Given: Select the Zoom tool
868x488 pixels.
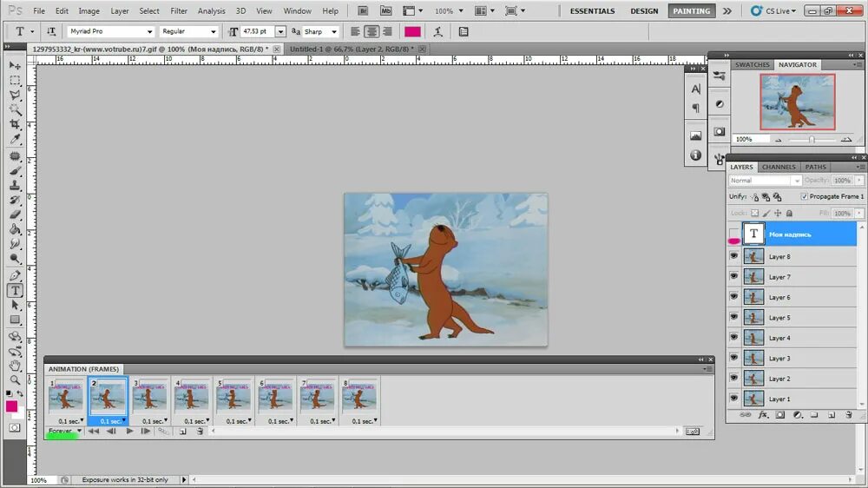Looking at the screenshot, I should 15,380.
